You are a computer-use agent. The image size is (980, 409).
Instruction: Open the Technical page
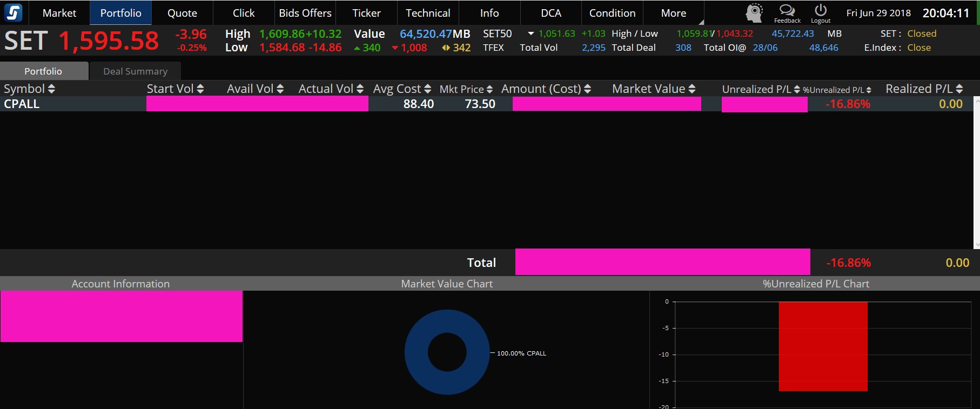[x=427, y=13]
